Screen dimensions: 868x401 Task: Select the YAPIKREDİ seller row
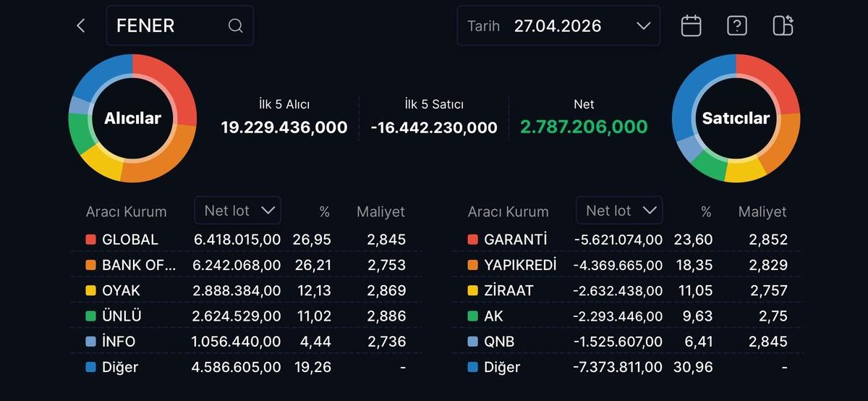[x=627, y=265]
